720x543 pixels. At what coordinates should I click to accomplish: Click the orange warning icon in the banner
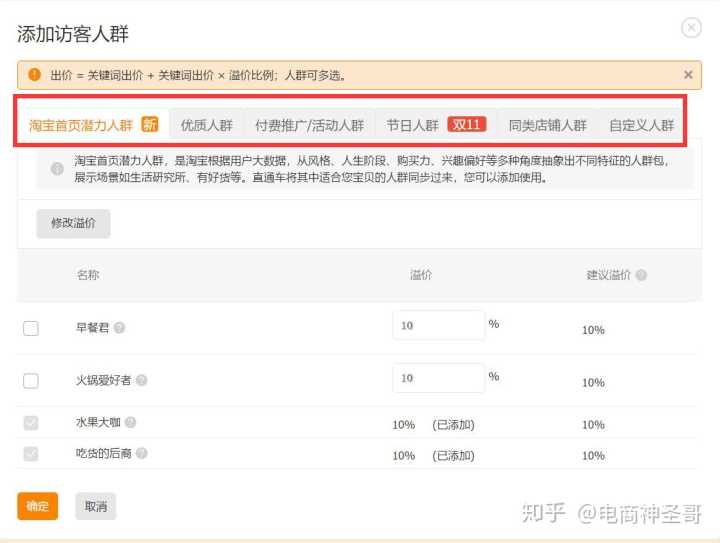(34, 74)
